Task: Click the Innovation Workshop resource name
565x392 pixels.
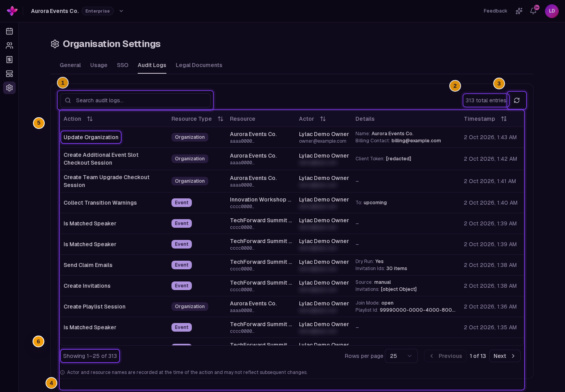Action: point(261,200)
